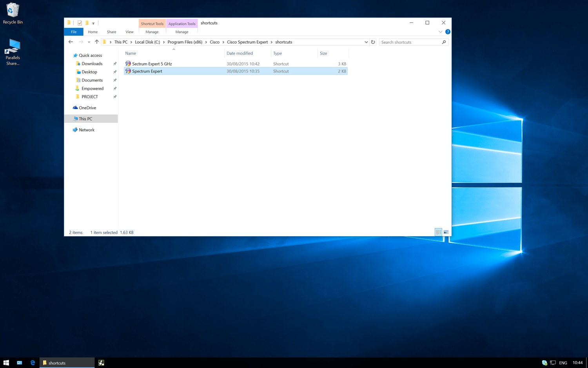Click the shortcuts taskbar button
The height and width of the screenshot is (368, 588).
67,363
